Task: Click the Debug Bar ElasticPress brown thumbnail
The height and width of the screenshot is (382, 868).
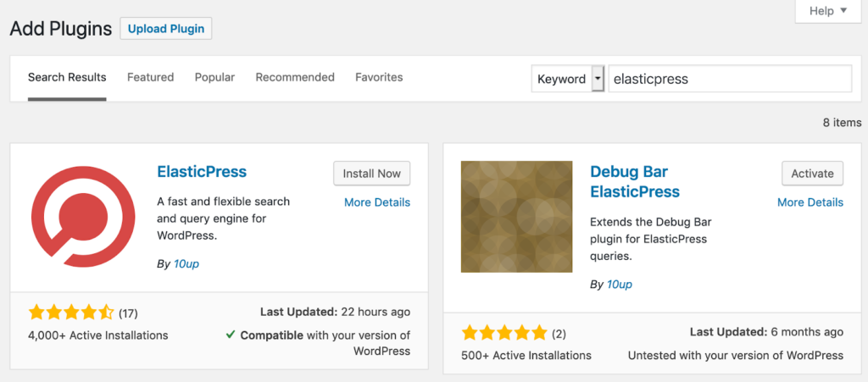Action: pos(516,217)
